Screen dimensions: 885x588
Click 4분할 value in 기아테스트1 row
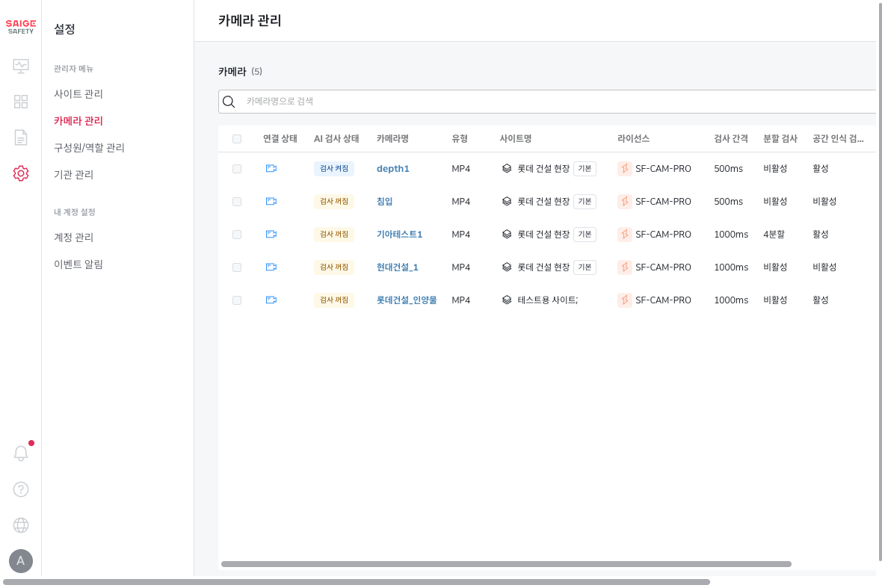pos(774,234)
